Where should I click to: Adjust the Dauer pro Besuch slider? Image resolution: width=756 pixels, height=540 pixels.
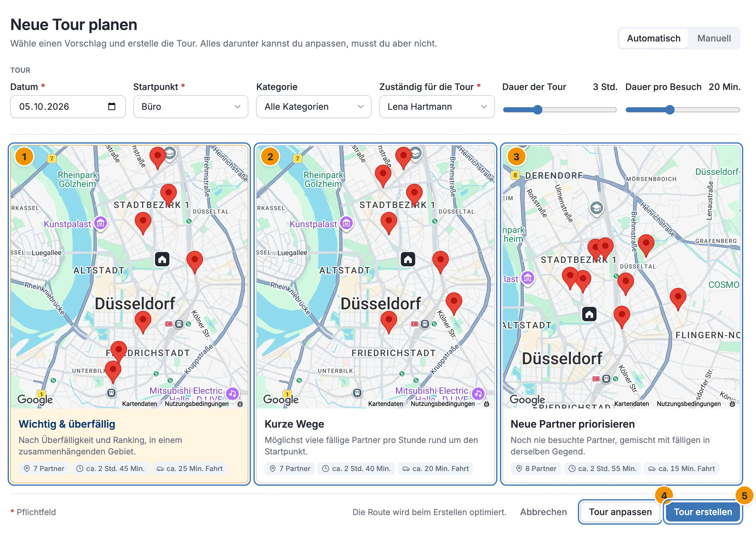[683, 110]
